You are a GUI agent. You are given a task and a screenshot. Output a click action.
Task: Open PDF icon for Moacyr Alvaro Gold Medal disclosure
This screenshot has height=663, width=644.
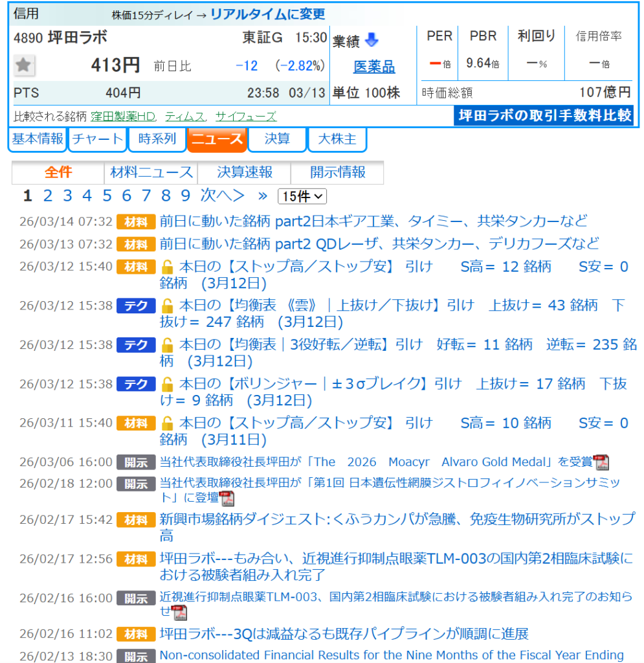coord(601,462)
